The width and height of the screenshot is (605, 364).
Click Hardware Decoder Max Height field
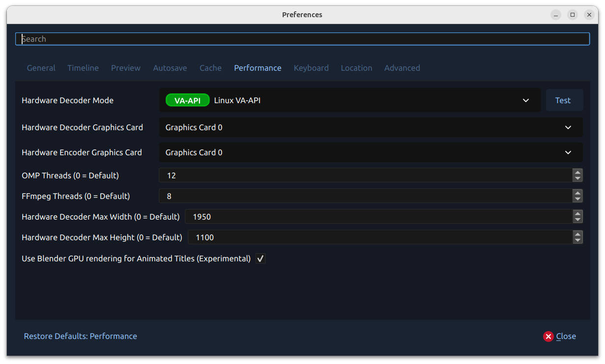coord(380,237)
